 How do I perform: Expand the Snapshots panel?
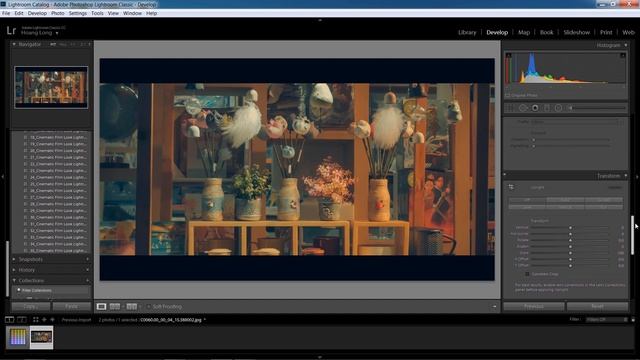(14, 259)
